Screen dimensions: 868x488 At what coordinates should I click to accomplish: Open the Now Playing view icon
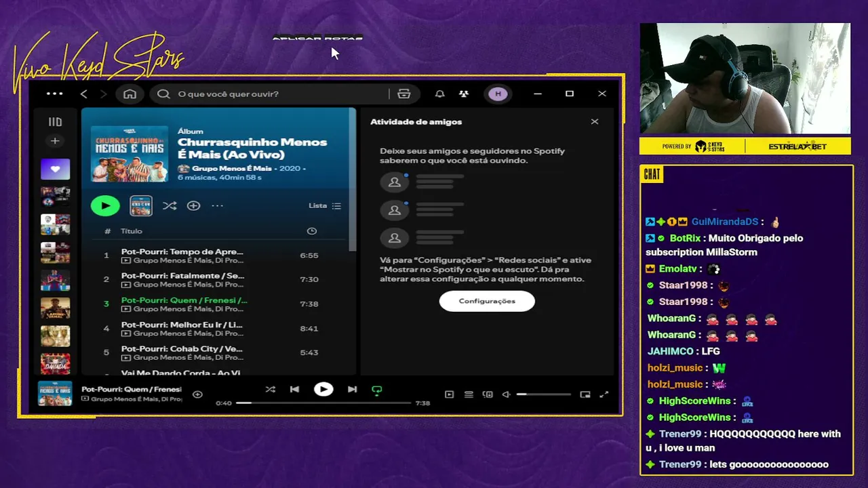(x=449, y=394)
